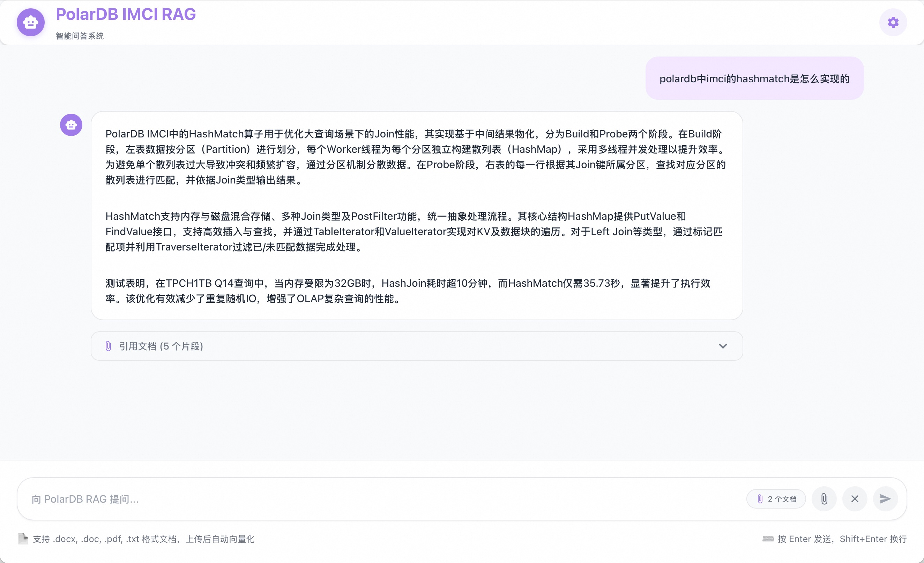Screen dimensions: 924x563
Task: Click the paperclip icon in 引用文档 row
Action: (x=109, y=346)
